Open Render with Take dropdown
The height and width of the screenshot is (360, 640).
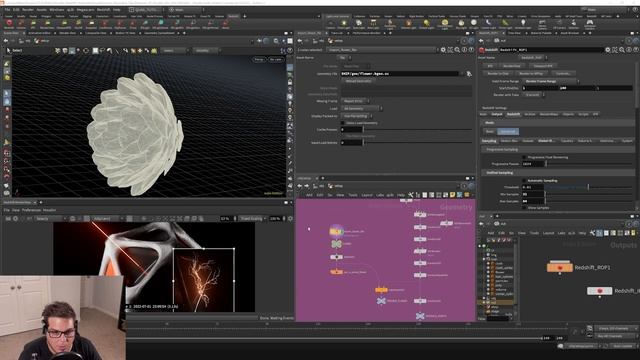(533, 95)
